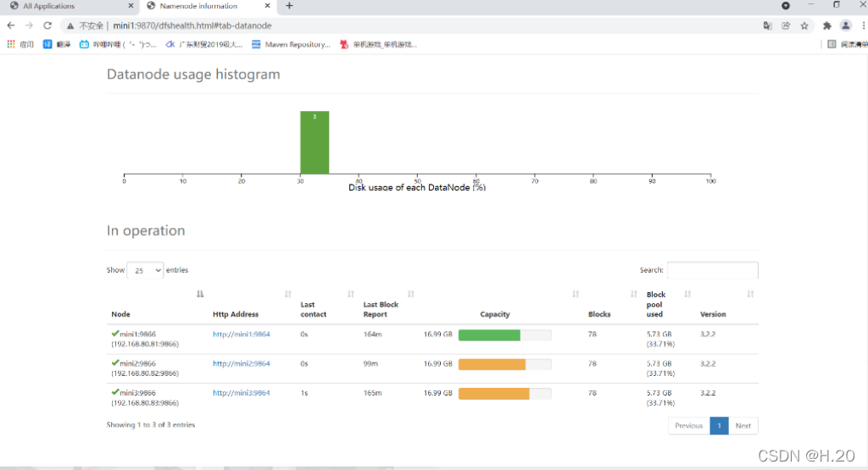Select the Namenode information tab
This screenshot has height=470, width=868.
(x=198, y=6)
